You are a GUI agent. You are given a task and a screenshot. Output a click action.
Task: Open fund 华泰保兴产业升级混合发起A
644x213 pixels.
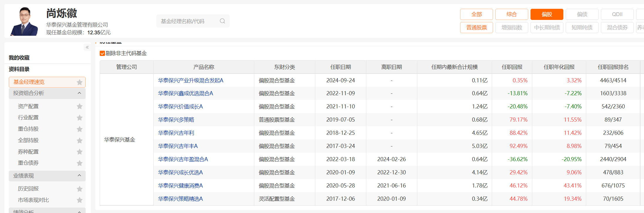point(191,80)
